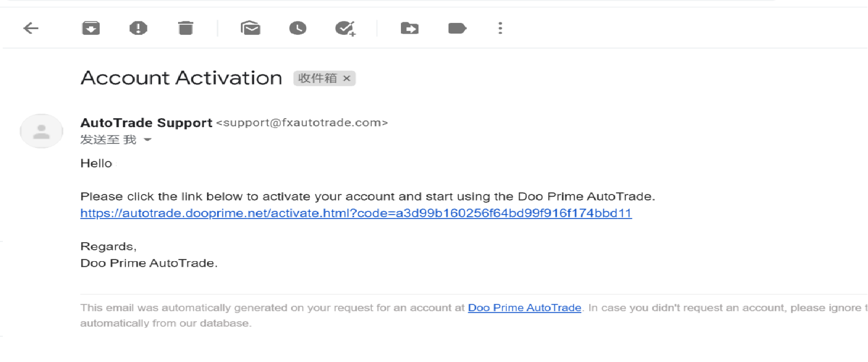Open labels icon
Viewport: 868px width, 362px height.
(x=458, y=28)
